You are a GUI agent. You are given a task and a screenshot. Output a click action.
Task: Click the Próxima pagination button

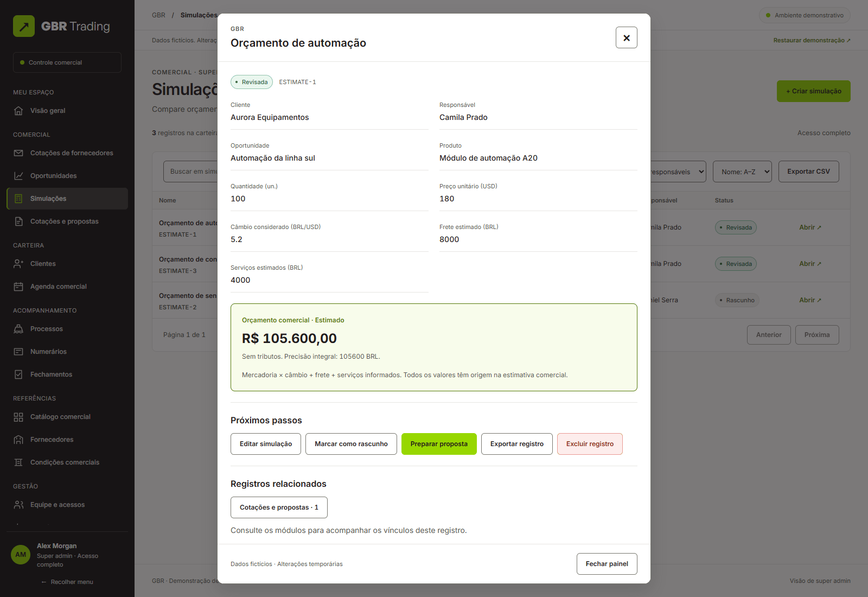(x=817, y=335)
